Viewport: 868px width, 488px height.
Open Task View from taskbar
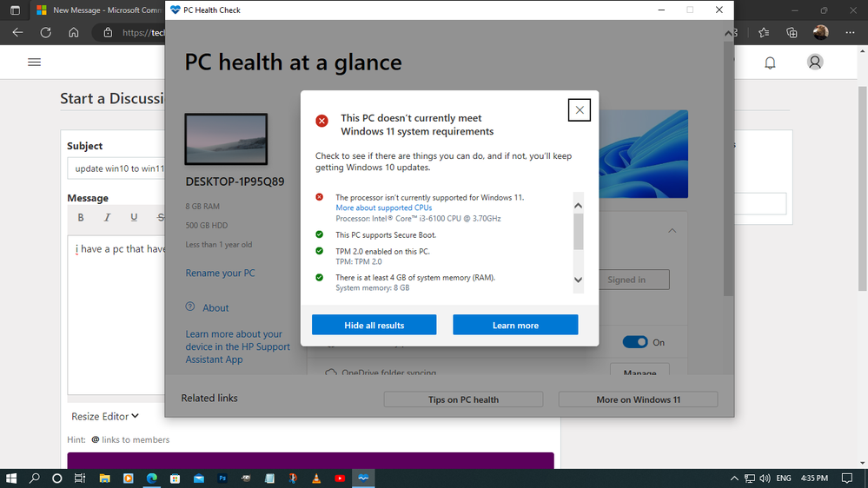(80, 478)
